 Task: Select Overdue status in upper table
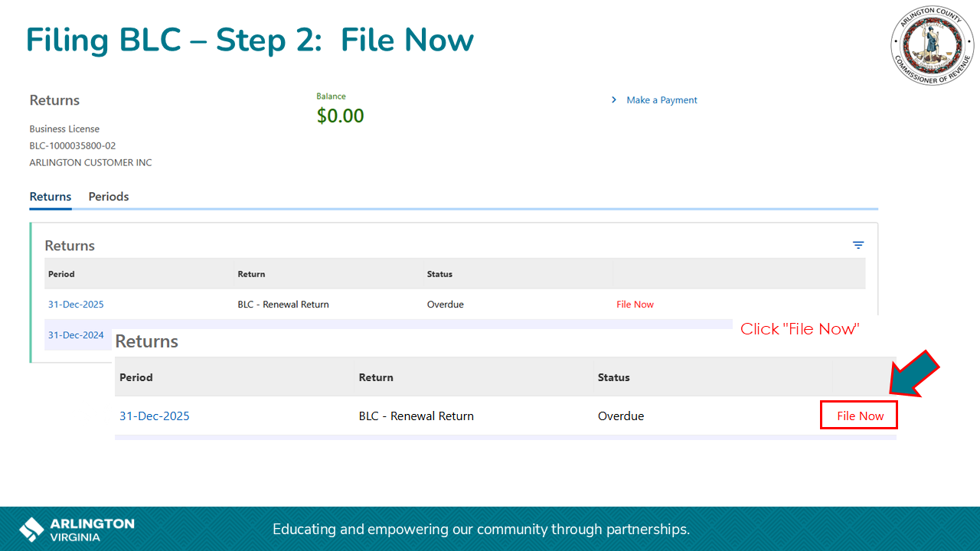tap(446, 305)
